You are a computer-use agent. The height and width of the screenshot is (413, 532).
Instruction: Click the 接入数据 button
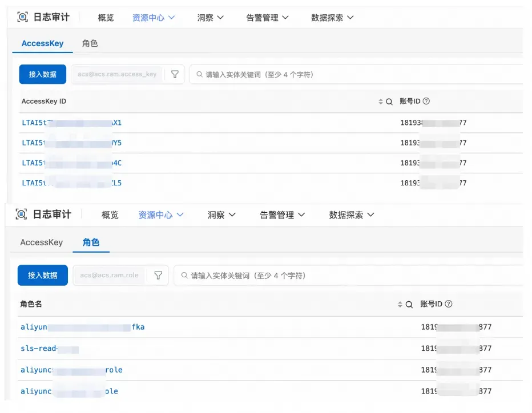[x=42, y=74]
